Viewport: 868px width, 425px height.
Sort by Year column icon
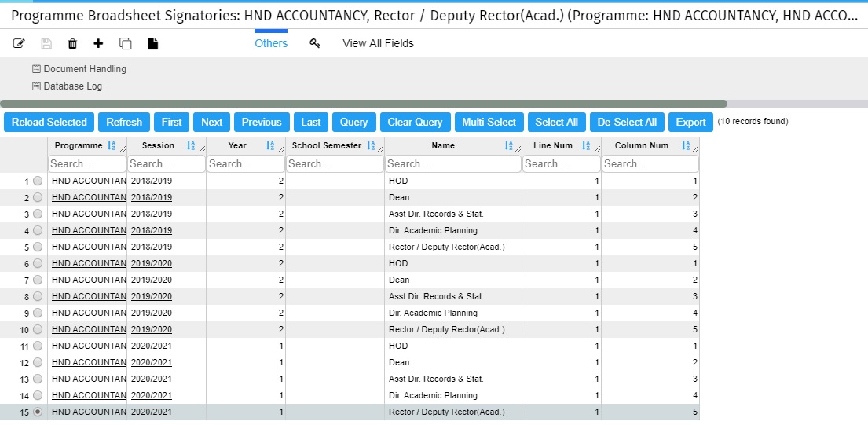pyautogui.click(x=270, y=145)
